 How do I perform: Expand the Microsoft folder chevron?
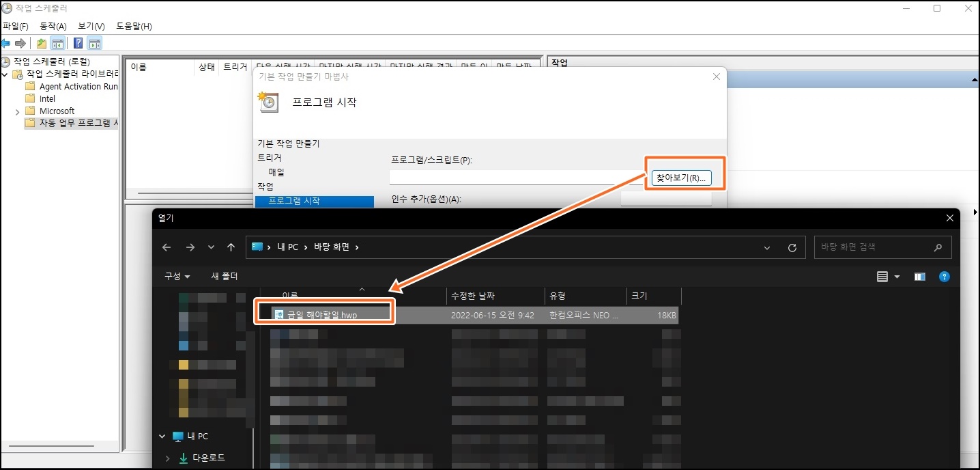(17, 111)
